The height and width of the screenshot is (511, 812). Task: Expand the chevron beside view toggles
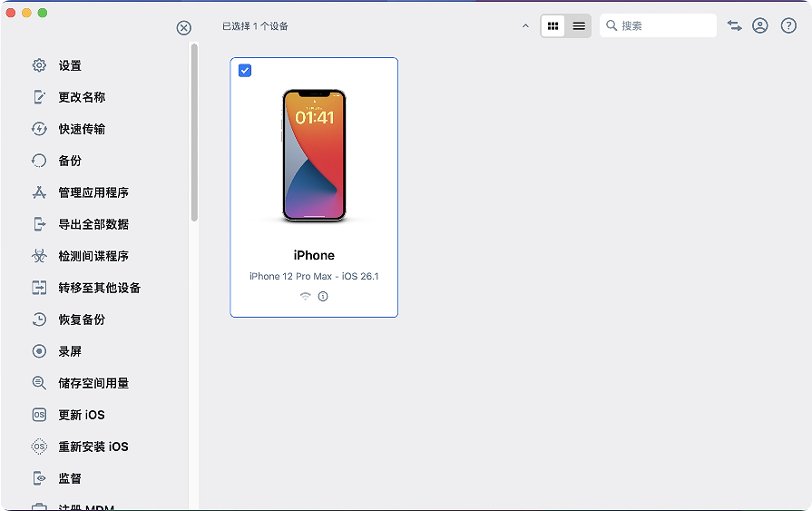pos(525,26)
